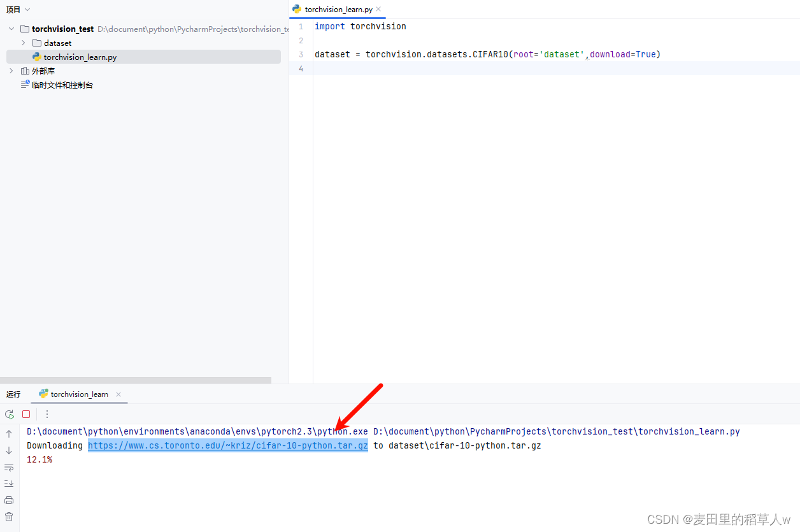Click the up arrow in run console
The width and height of the screenshot is (800, 532).
click(x=9, y=434)
